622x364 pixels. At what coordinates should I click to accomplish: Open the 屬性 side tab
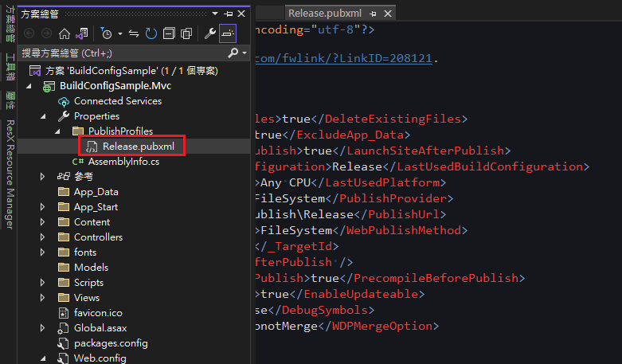pyautogui.click(x=10, y=100)
